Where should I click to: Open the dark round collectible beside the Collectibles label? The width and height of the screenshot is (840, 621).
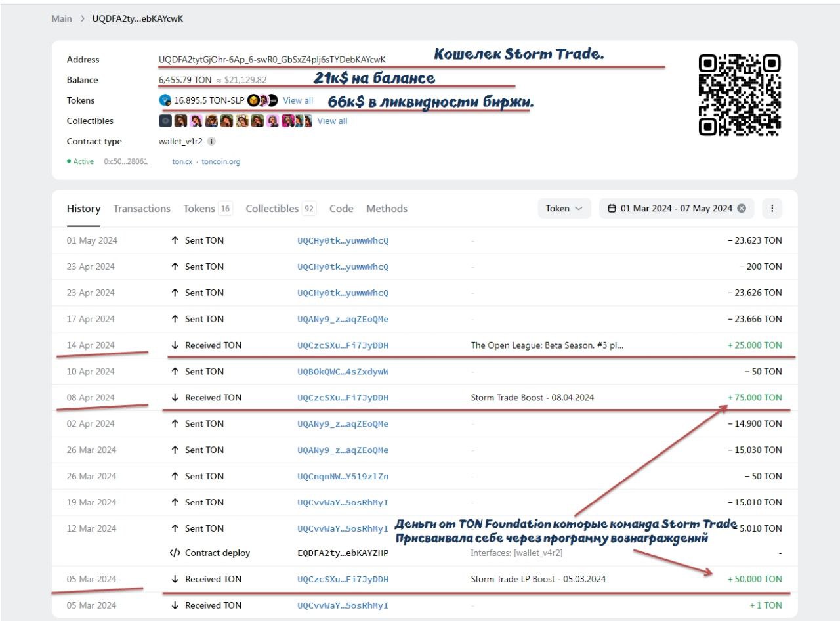(x=165, y=121)
